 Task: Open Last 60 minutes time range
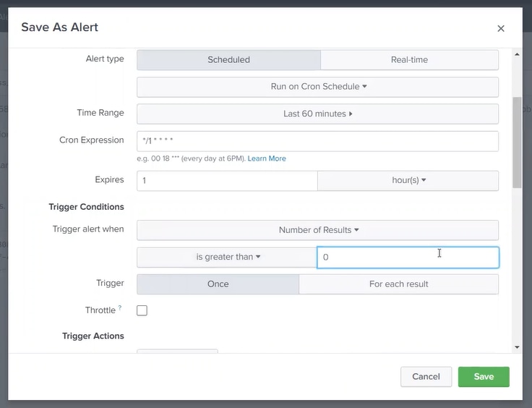[317, 114]
